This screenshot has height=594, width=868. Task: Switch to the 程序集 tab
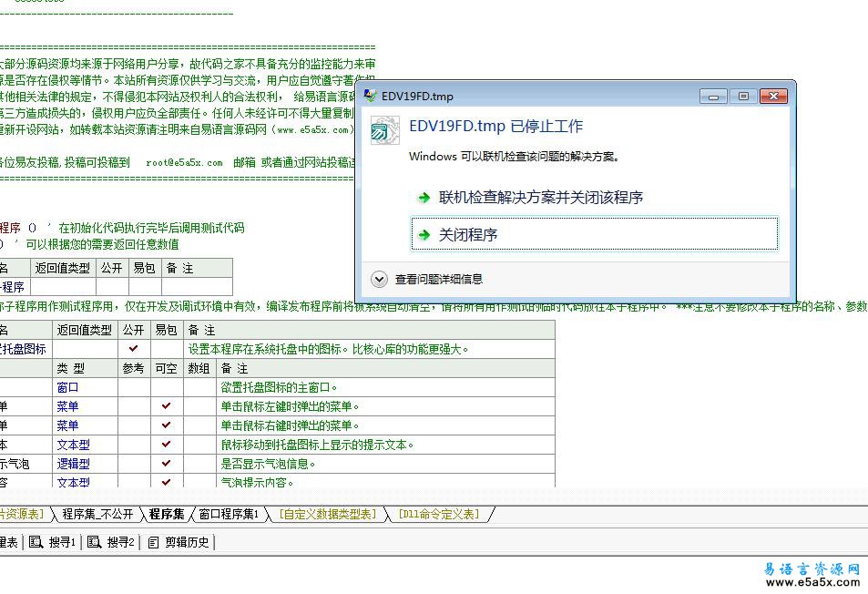point(167,514)
